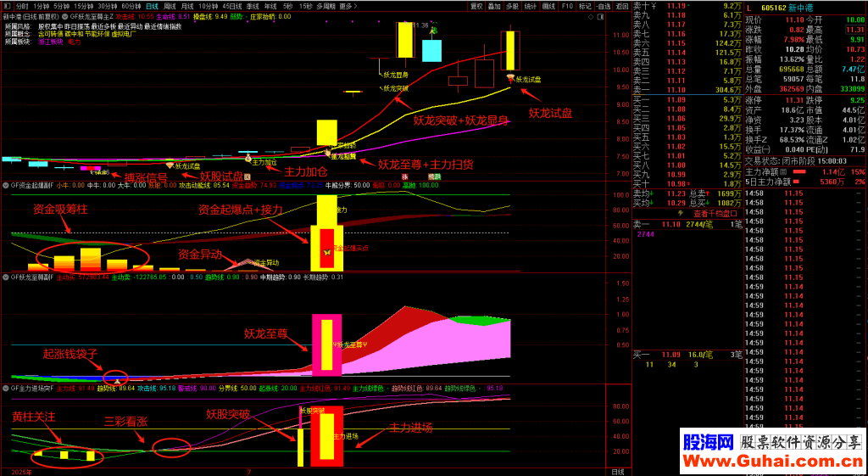Viewport: 868px width, 476px height.
Task: Select the 5秒 period tab
Action: point(288,7)
